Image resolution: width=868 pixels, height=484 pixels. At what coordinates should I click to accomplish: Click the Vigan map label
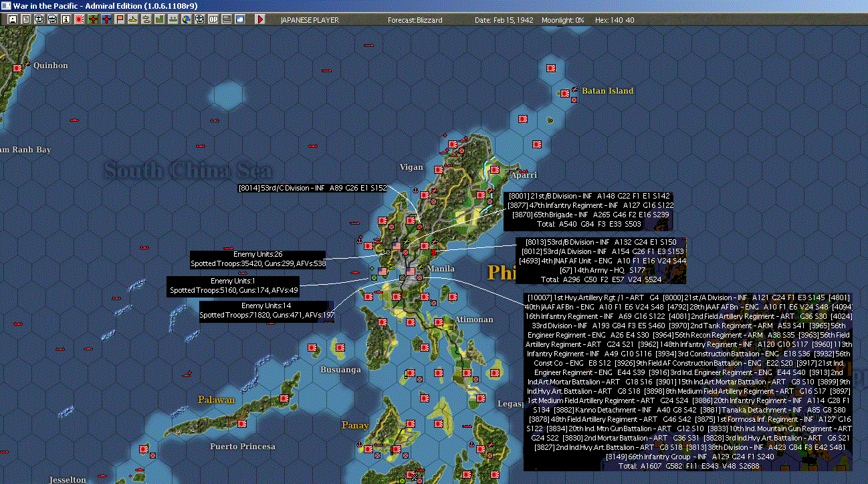pos(411,167)
